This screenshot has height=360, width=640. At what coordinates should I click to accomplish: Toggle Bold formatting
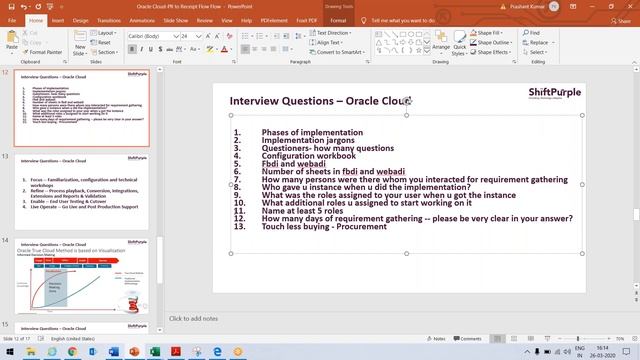132,49
